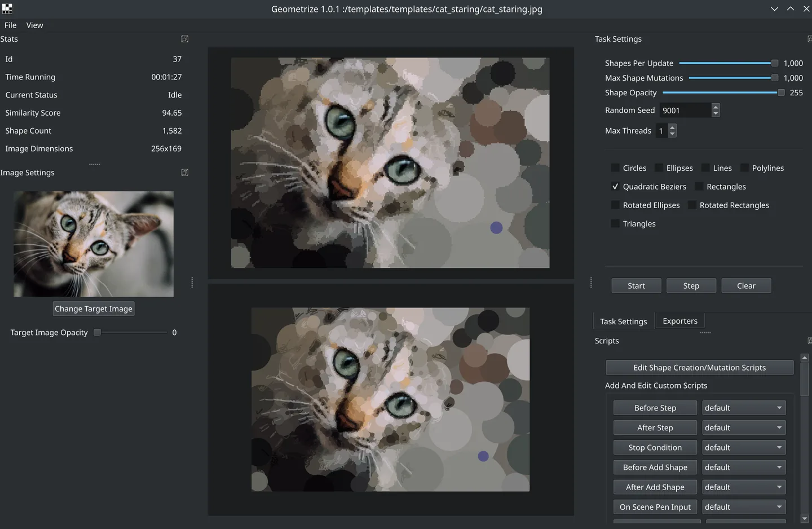812x529 pixels.
Task: Uncheck the Quadratic Beziers checkbox
Action: pos(615,187)
